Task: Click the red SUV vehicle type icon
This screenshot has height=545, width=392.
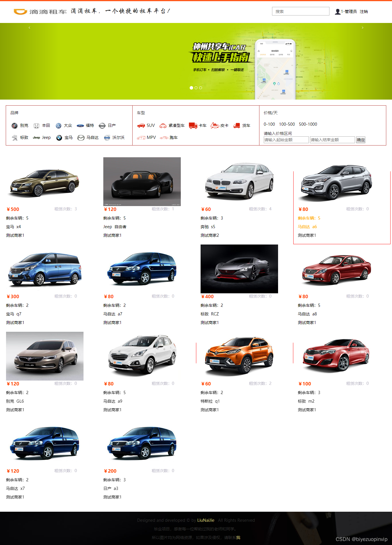Action: 141,125
